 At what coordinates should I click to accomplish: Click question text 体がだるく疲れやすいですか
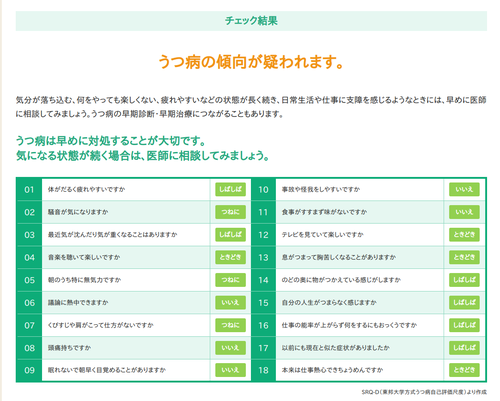[x=86, y=189]
